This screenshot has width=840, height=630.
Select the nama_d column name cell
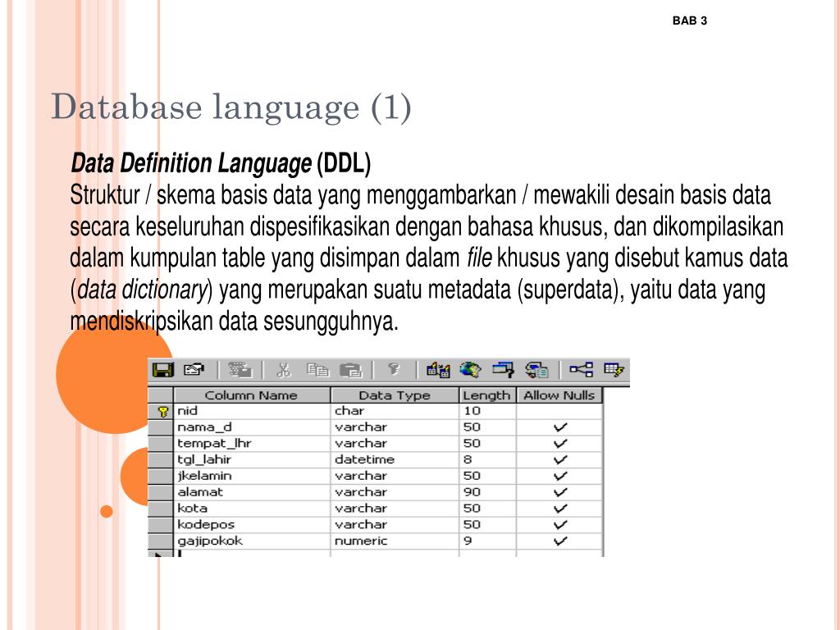pyautogui.click(x=252, y=427)
